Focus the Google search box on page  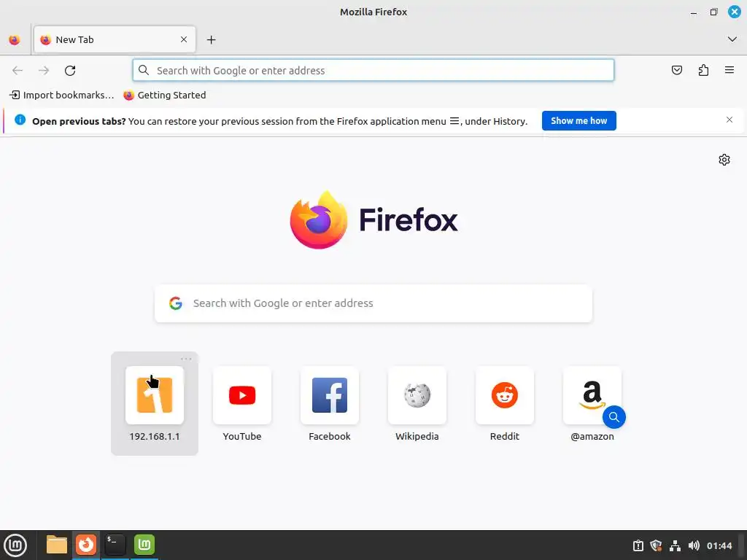(x=373, y=303)
